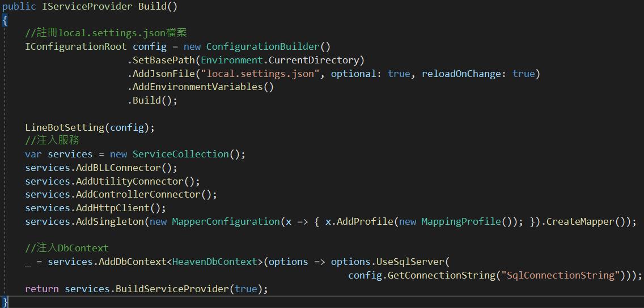Click the opening curly brace of Build
The width and height of the screenshot is (644, 308).
pyautogui.click(x=5, y=20)
